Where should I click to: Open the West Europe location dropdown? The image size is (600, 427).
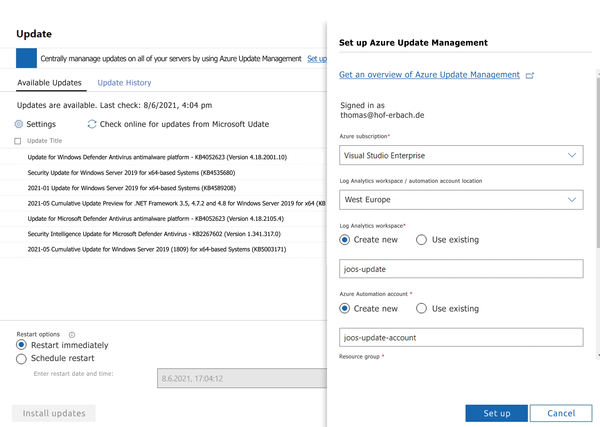(x=461, y=200)
